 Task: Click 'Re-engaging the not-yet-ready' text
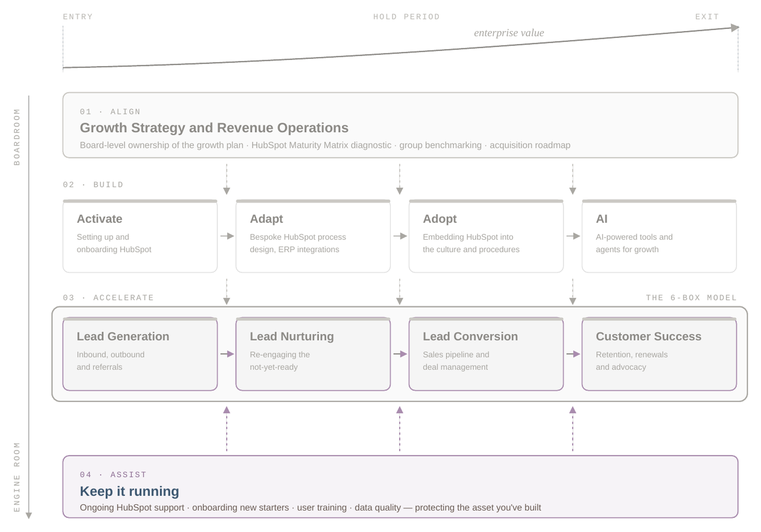point(279,361)
